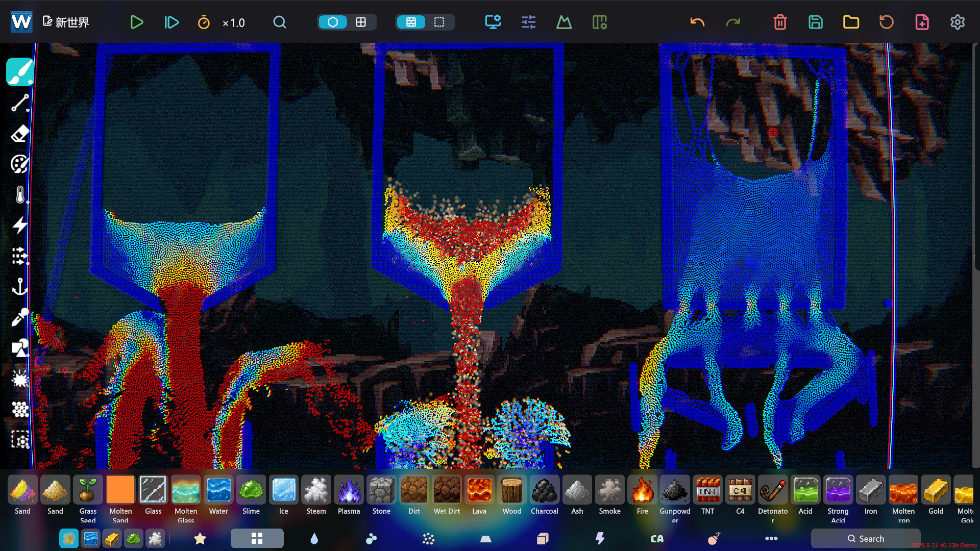Undo the last action
The image size is (980, 551).
coord(697,22)
